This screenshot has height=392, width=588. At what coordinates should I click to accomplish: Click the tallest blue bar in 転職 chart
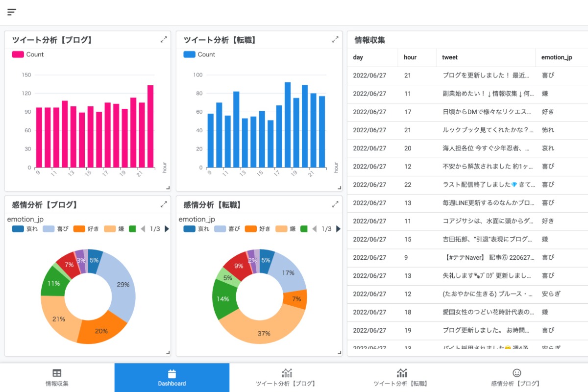(288, 124)
